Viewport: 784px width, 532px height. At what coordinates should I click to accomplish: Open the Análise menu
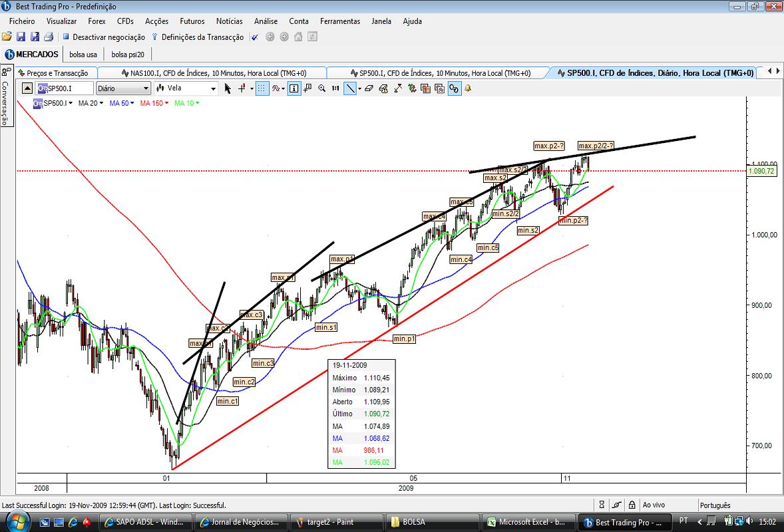(266, 21)
